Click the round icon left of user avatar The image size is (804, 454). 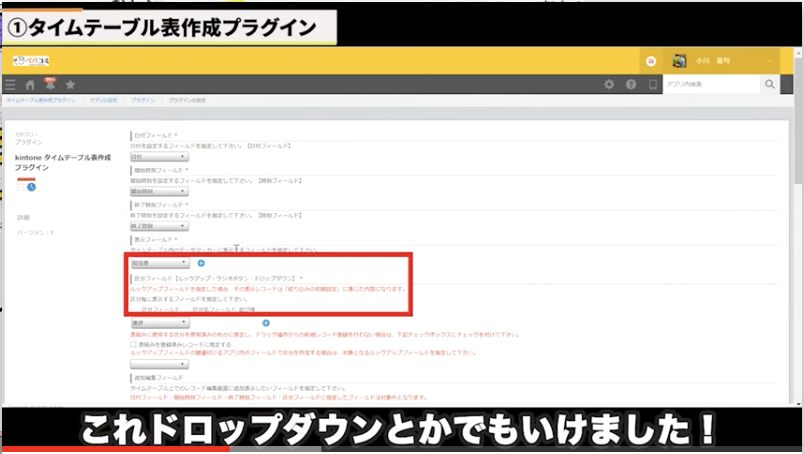(x=650, y=60)
